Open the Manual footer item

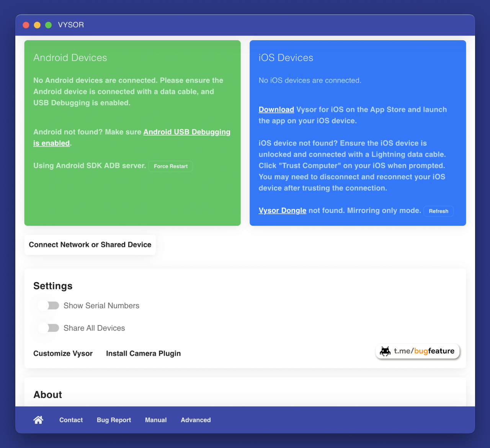(x=156, y=420)
